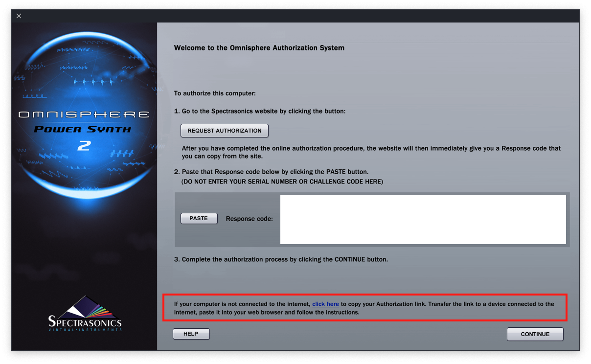Click the "Response code:" label

pos(249,219)
